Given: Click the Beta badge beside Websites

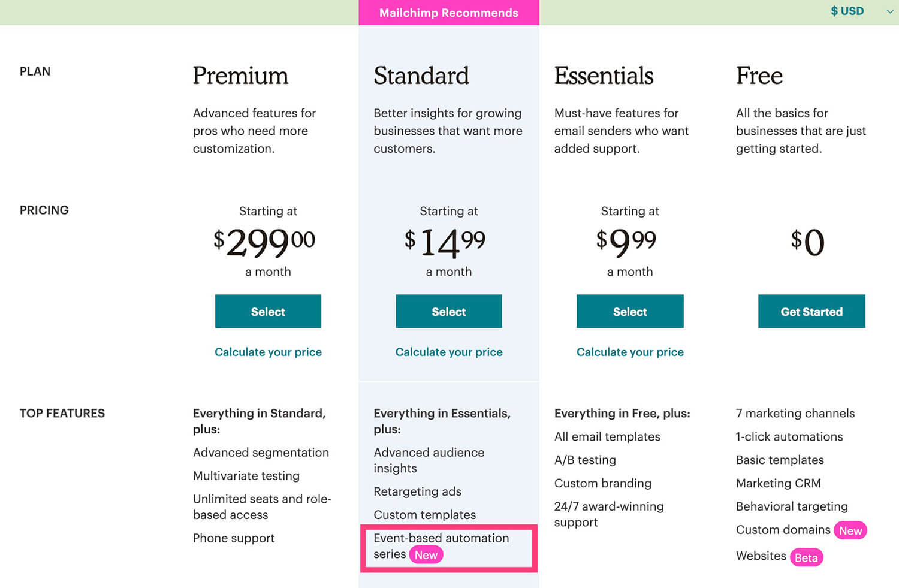Looking at the screenshot, I should pos(806,557).
